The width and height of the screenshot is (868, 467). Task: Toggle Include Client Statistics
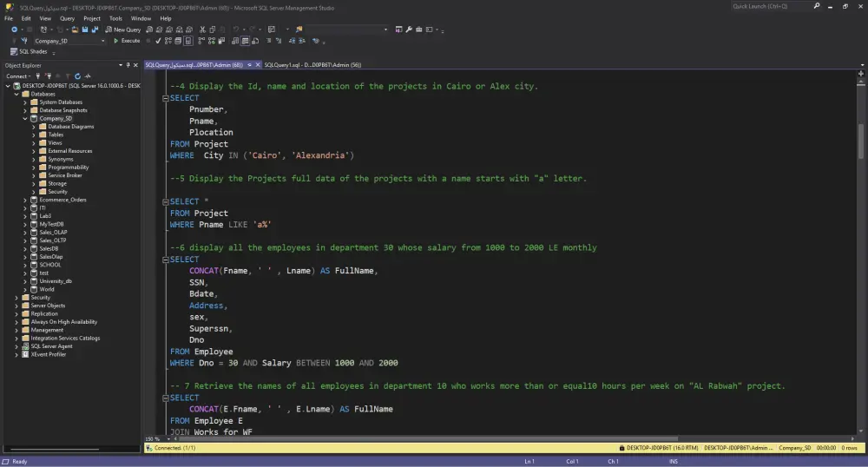tap(221, 41)
